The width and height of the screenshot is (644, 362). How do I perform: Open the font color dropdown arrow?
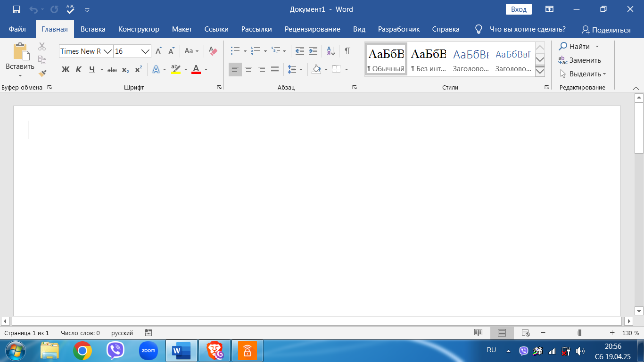pyautogui.click(x=206, y=70)
